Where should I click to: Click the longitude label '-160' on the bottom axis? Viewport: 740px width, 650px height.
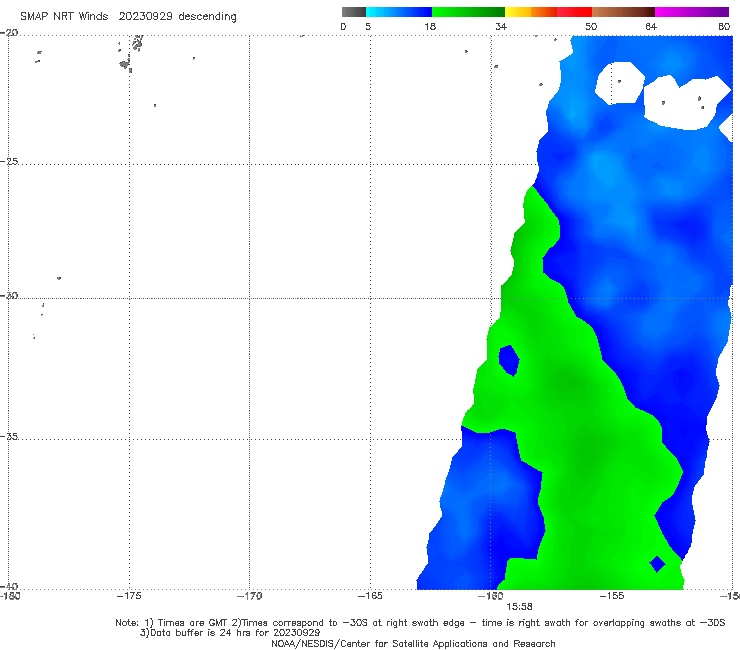[491, 596]
